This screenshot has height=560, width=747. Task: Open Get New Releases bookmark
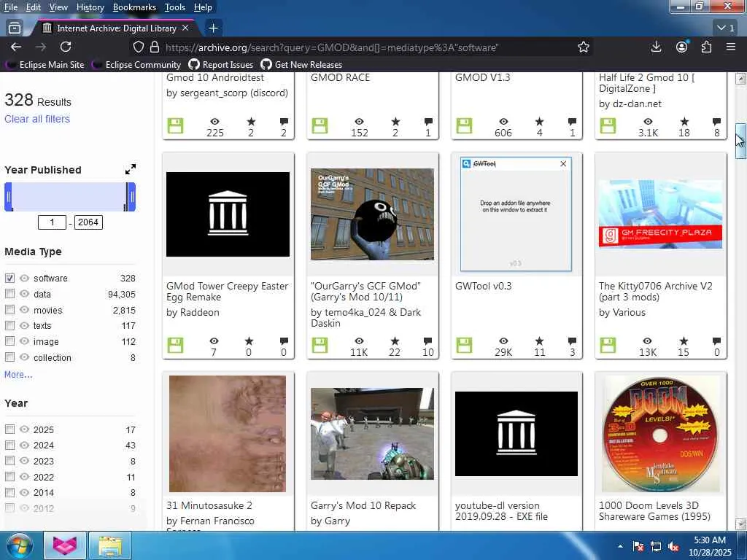301,65
